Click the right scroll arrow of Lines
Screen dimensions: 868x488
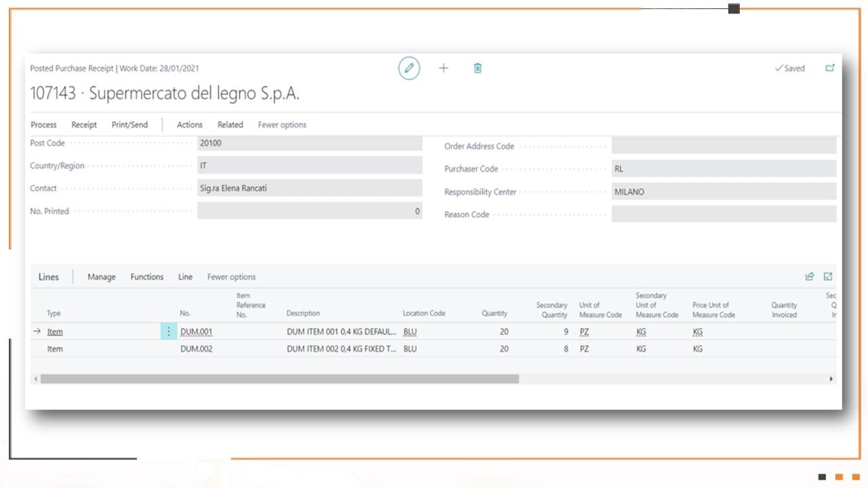(x=831, y=379)
